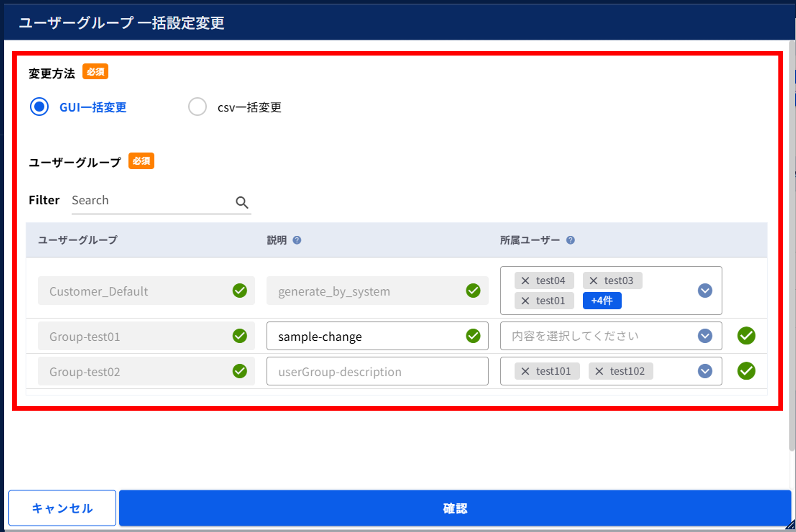Viewport: 796px width, 532px height.
Task: Select the GUI一括変更 radio button
Action: tap(39, 107)
